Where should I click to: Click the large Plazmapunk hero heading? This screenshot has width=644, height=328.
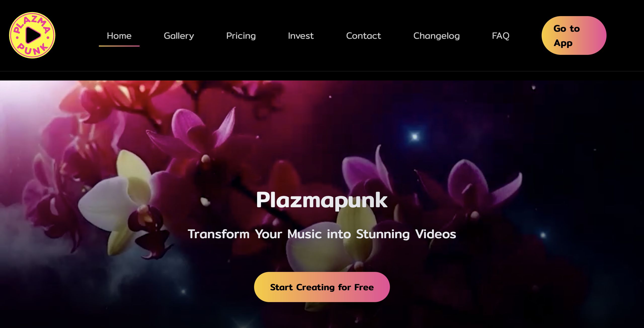[x=322, y=200]
